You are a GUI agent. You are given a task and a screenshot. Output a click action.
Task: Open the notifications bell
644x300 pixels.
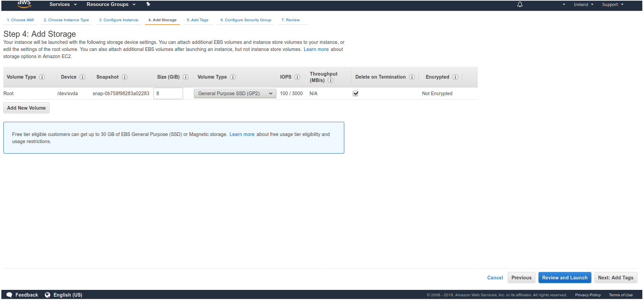point(520,4)
